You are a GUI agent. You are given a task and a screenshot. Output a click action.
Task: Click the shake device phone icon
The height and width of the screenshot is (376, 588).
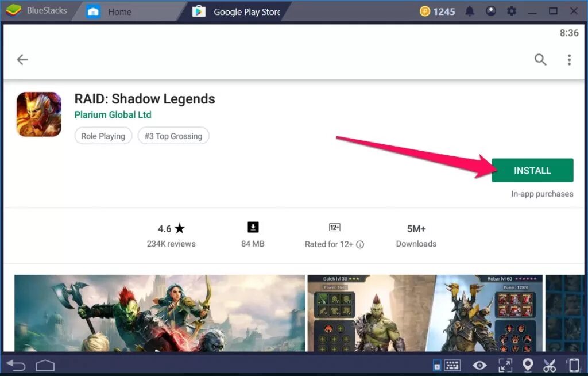coord(574,365)
